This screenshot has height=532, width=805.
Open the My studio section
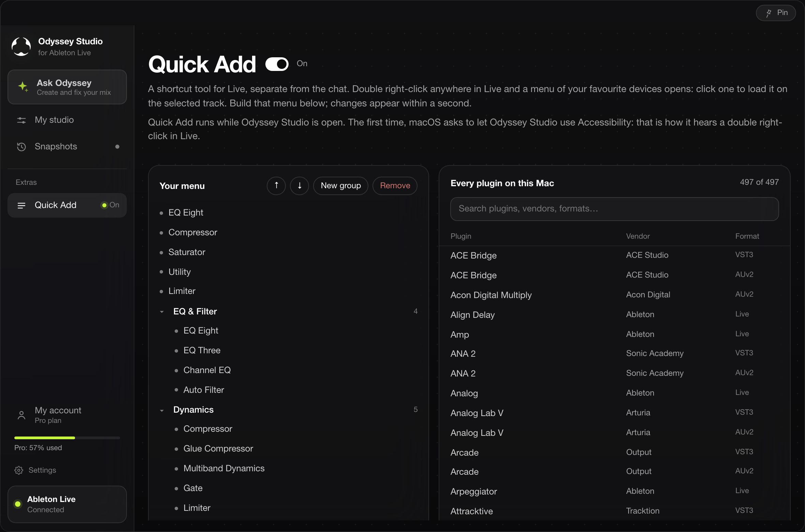click(x=67, y=120)
